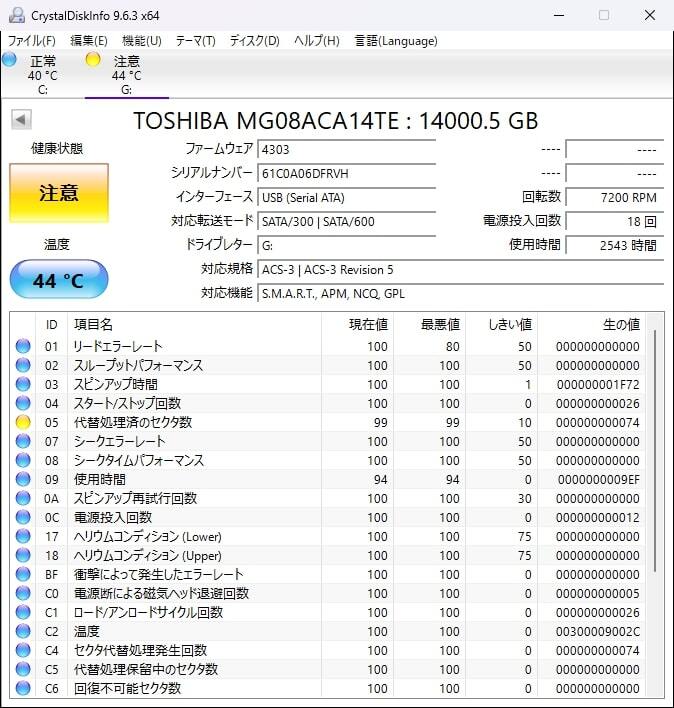This screenshot has width=674, height=708.
Task: Click the しきい値 column header
Action: pos(502,324)
